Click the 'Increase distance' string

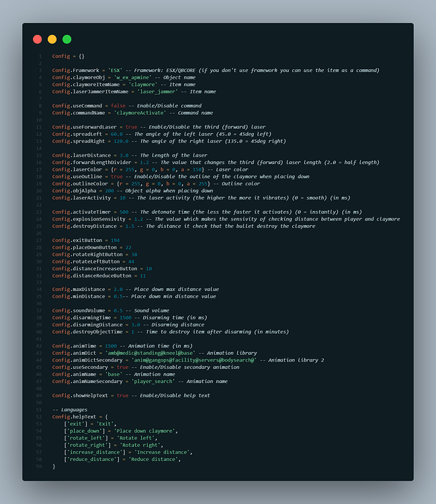pos(162,452)
